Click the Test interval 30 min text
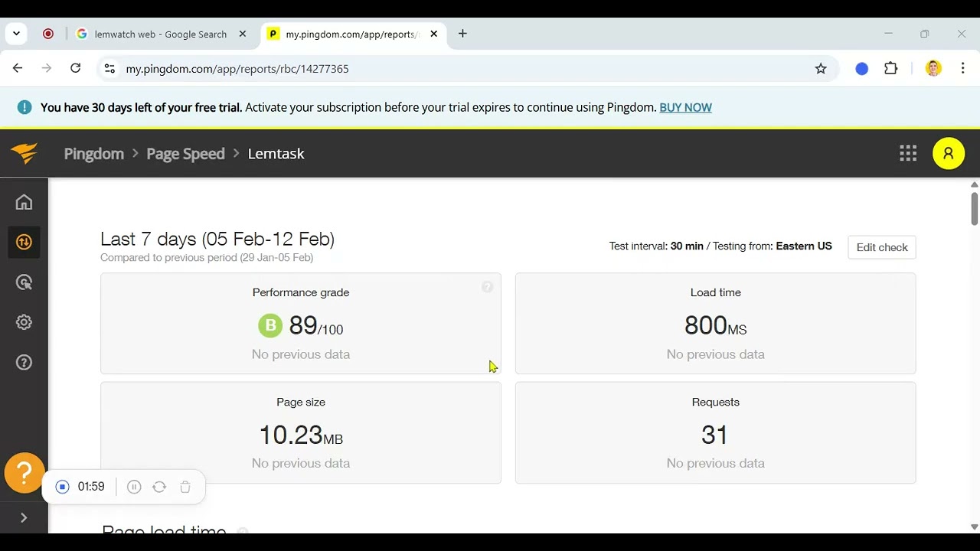 [656, 246]
